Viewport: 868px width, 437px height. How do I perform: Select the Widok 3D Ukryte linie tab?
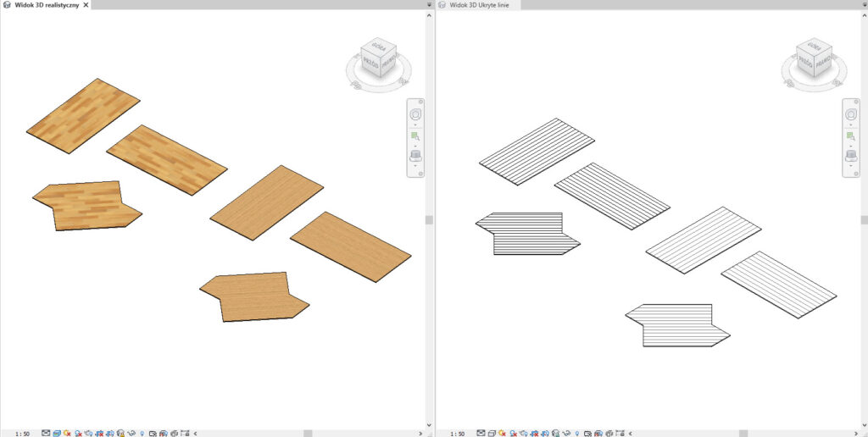(480, 5)
